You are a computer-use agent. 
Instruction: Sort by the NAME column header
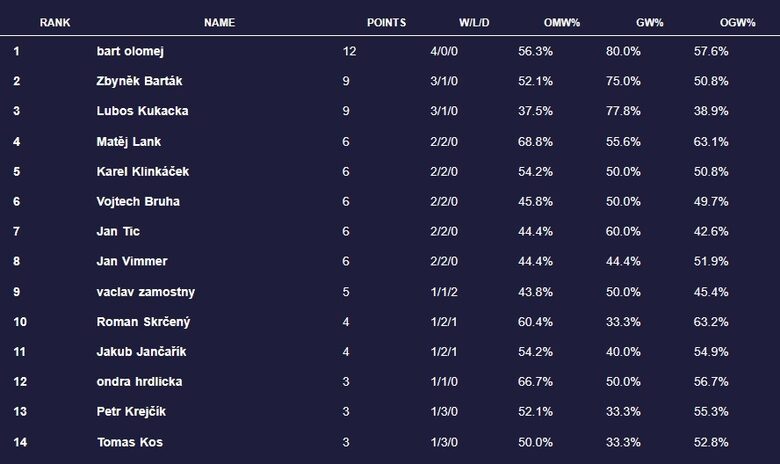[x=219, y=22]
